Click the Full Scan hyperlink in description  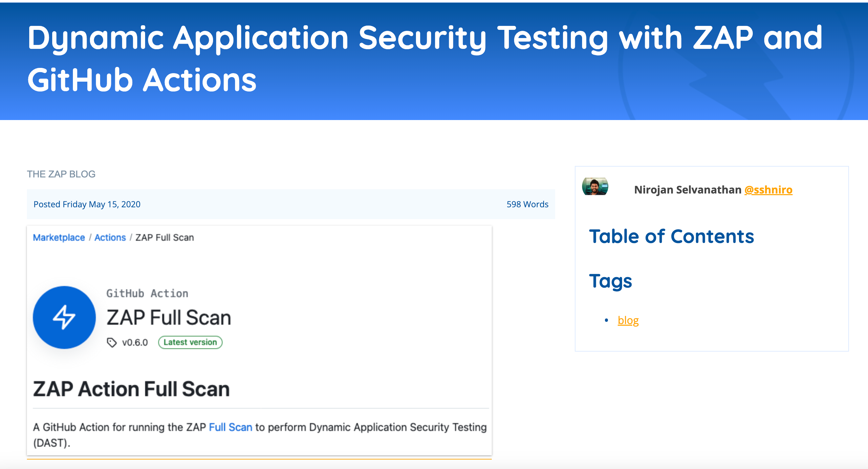(x=230, y=427)
